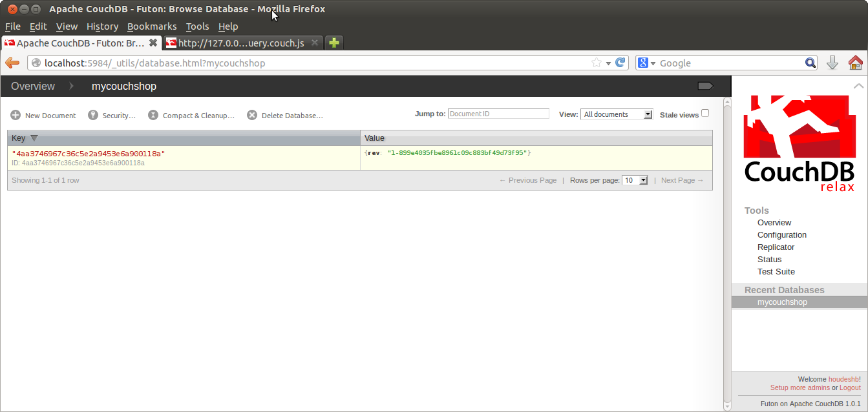
Task: Click the search magnifier icon in Google box
Action: (x=810, y=63)
